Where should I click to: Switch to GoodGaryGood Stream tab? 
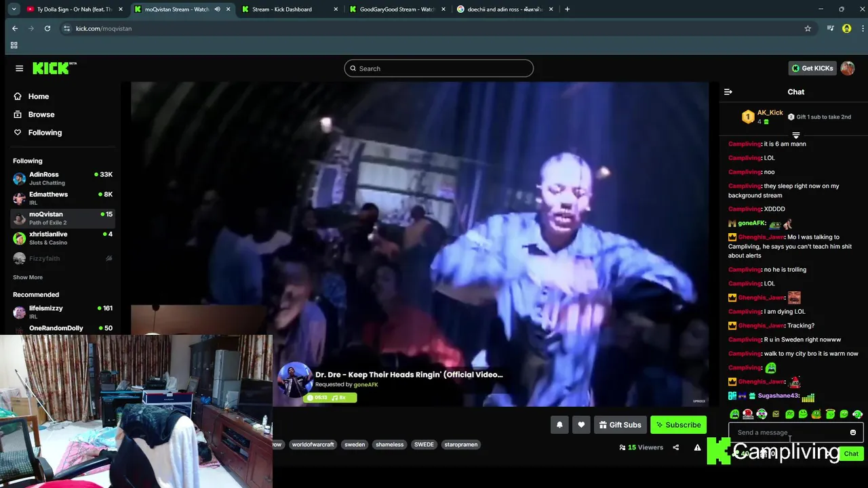coord(397,9)
